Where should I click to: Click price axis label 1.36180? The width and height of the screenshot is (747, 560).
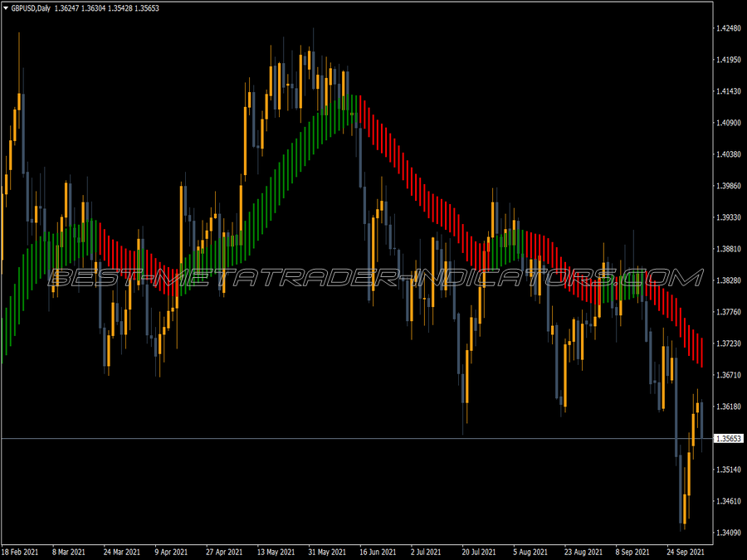click(729, 407)
